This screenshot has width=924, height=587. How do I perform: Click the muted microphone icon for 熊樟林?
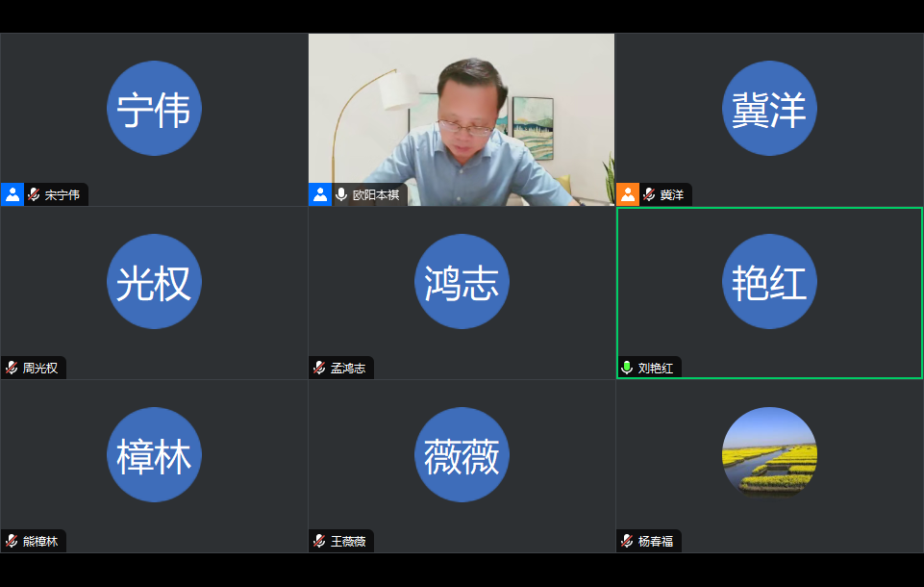12,541
